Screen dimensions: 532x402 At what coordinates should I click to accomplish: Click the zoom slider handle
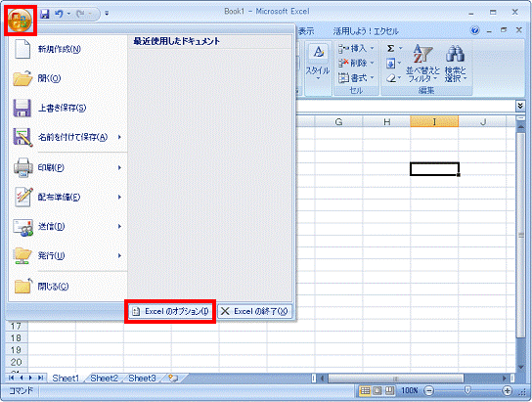click(x=467, y=390)
